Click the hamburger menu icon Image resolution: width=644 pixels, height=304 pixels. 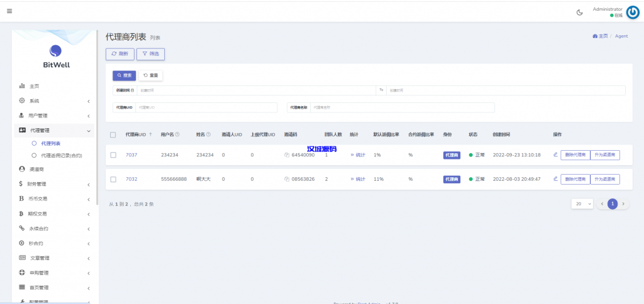9,11
